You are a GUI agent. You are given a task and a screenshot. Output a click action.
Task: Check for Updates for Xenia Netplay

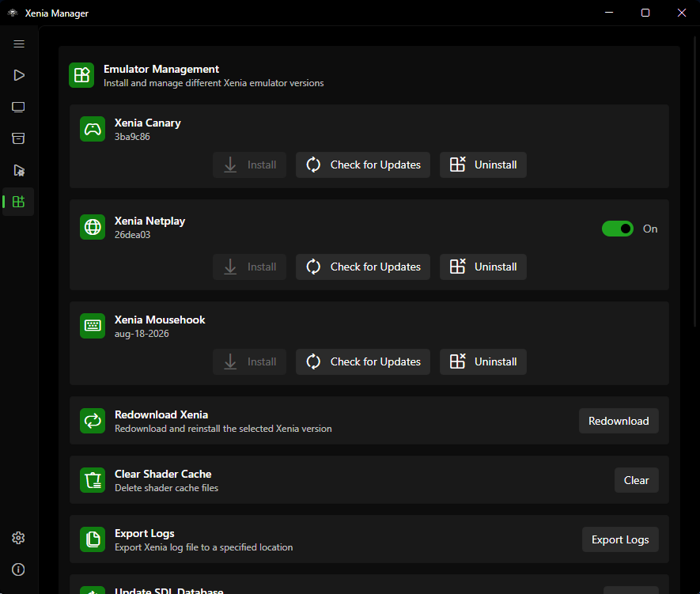point(363,267)
